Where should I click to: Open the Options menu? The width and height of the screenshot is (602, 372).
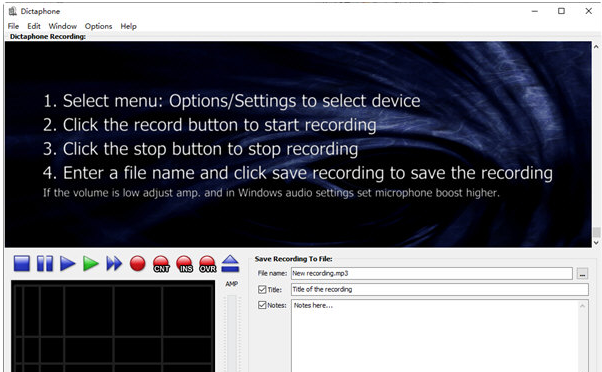point(98,26)
